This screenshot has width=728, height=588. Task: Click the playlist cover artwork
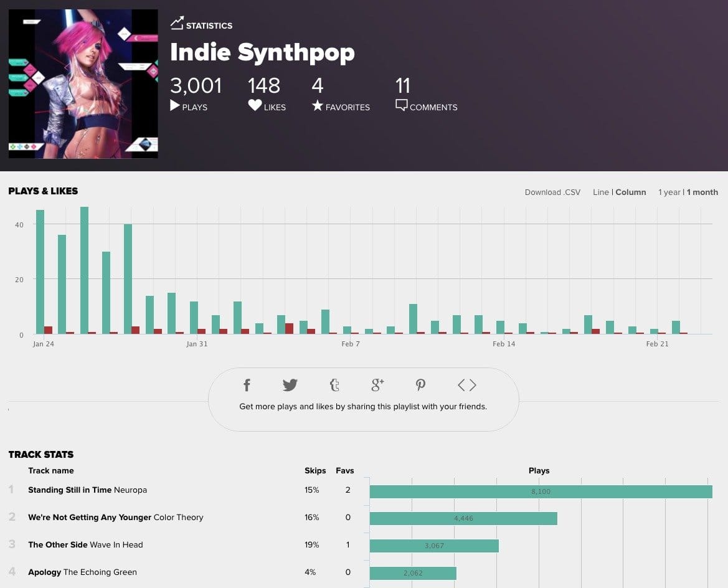83,83
